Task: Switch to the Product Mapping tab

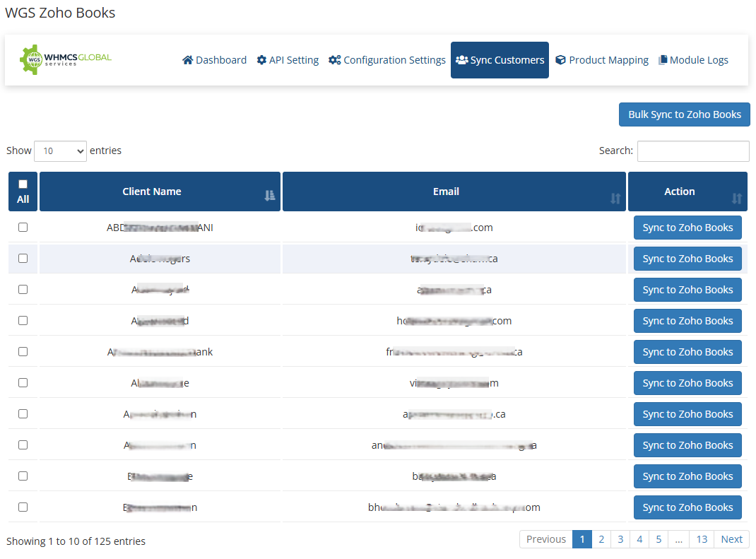Action: tap(608, 60)
